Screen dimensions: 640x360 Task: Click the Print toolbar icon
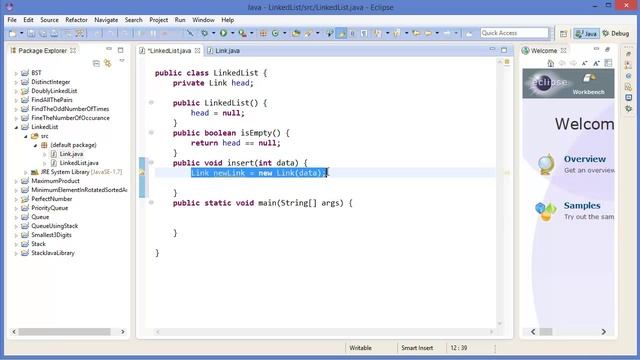pos(54,33)
